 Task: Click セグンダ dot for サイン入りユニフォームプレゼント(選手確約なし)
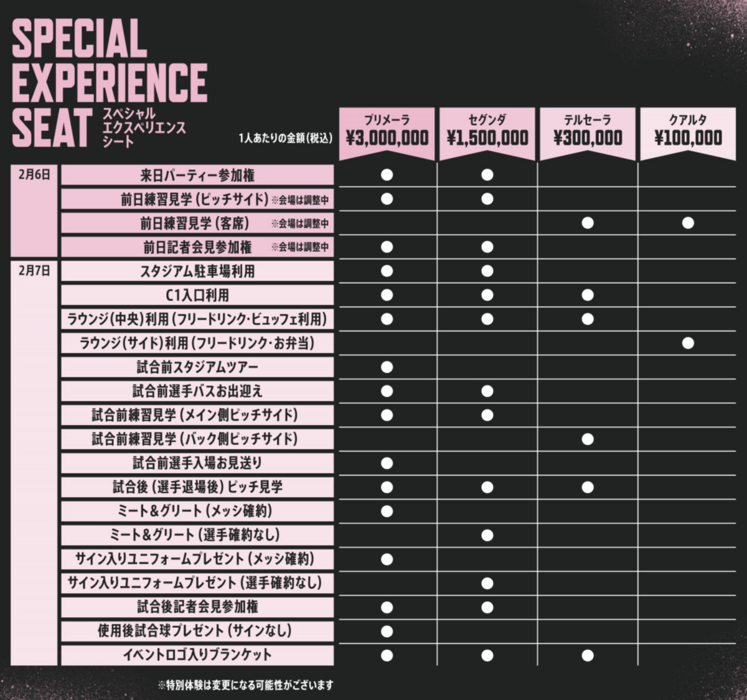coord(487,584)
